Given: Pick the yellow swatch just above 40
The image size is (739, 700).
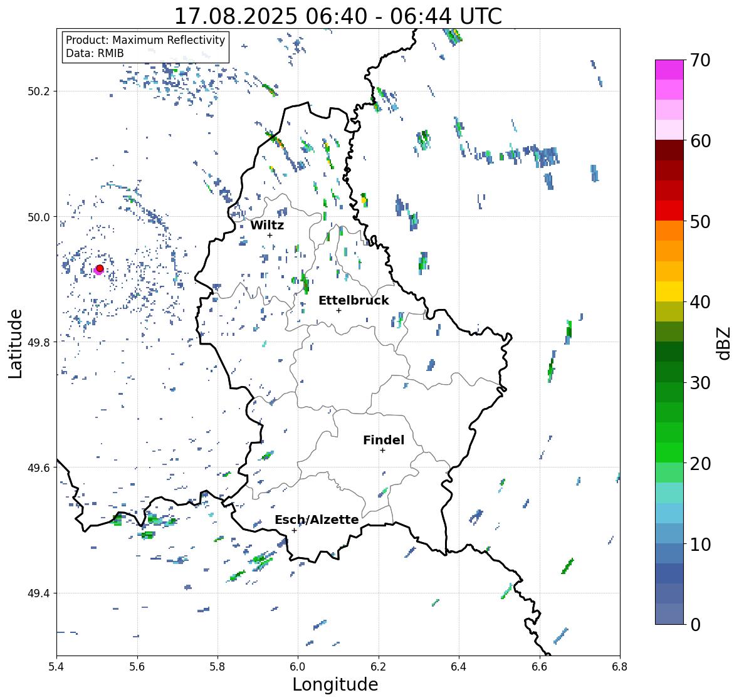Looking at the screenshot, I should 669,291.
